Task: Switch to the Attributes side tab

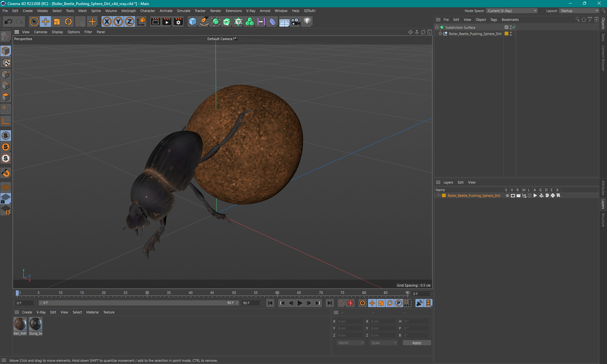Action: (603, 188)
